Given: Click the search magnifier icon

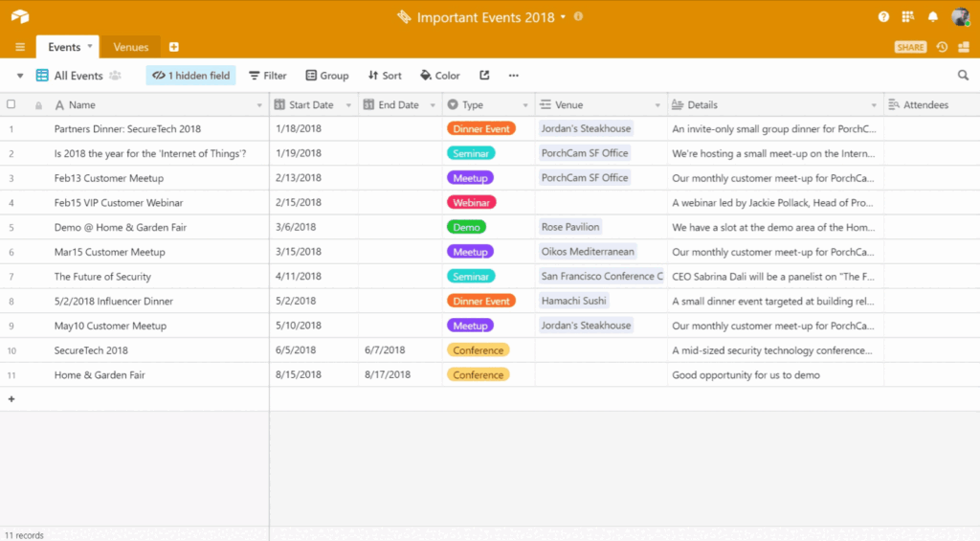Looking at the screenshot, I should point(963,75).
